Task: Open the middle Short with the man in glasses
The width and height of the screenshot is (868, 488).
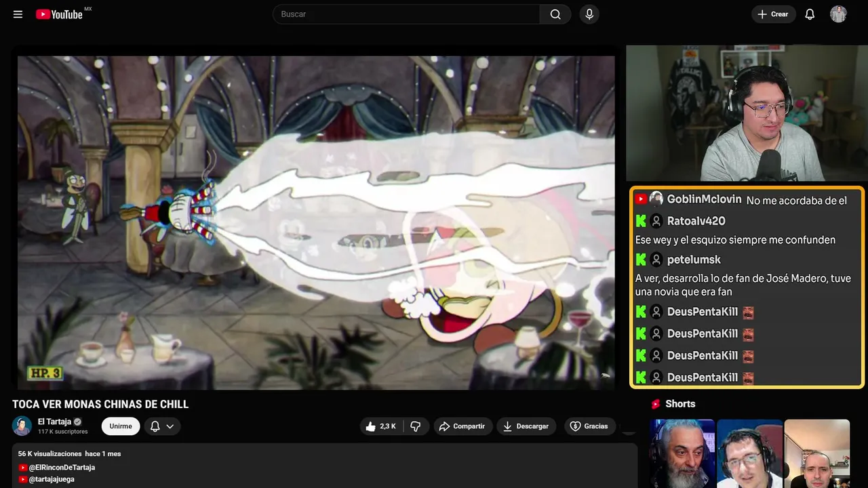Action: point(749,453)
